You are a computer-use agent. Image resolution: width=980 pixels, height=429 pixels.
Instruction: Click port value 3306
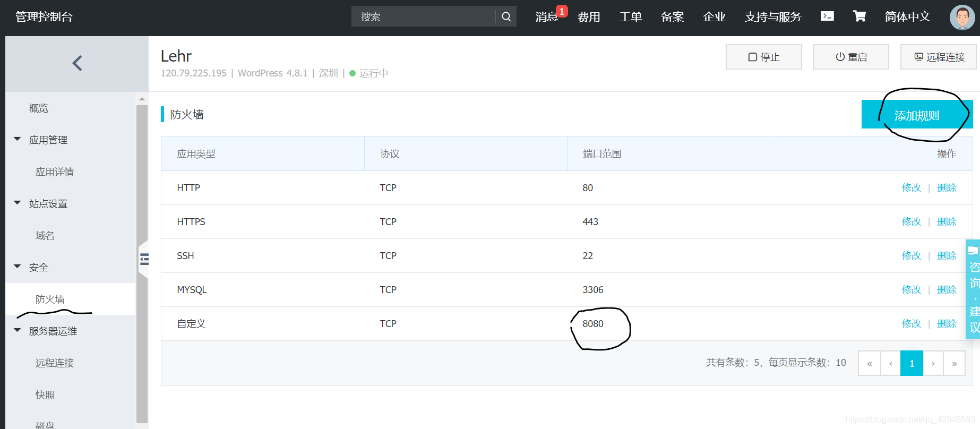click(x=593, y=290)
